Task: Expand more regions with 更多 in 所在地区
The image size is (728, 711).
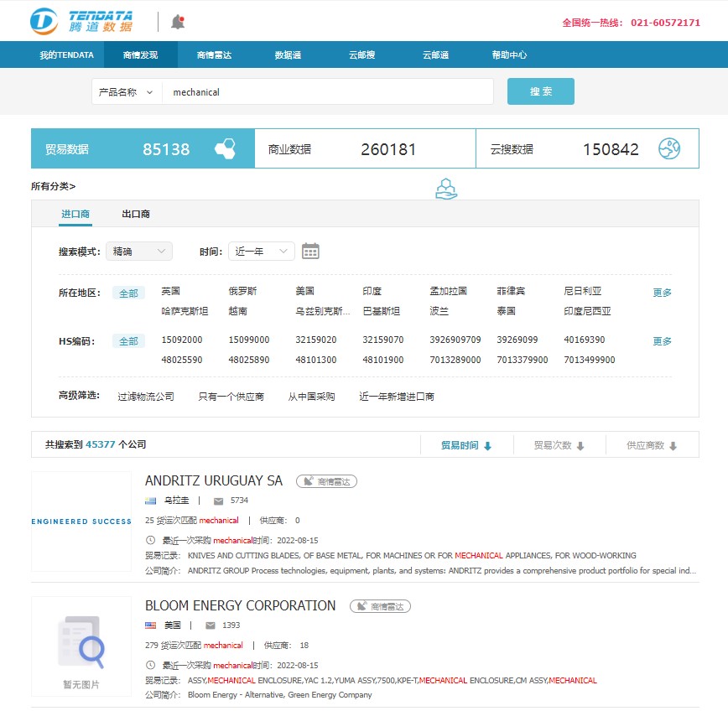Action: pyautogui.click(x=662, y=293)
